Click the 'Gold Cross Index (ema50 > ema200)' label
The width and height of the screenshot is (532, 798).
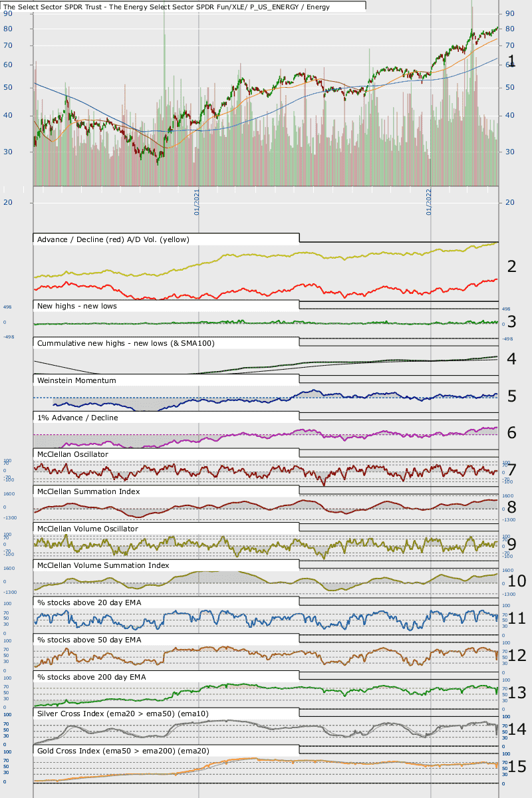(124, 751)
